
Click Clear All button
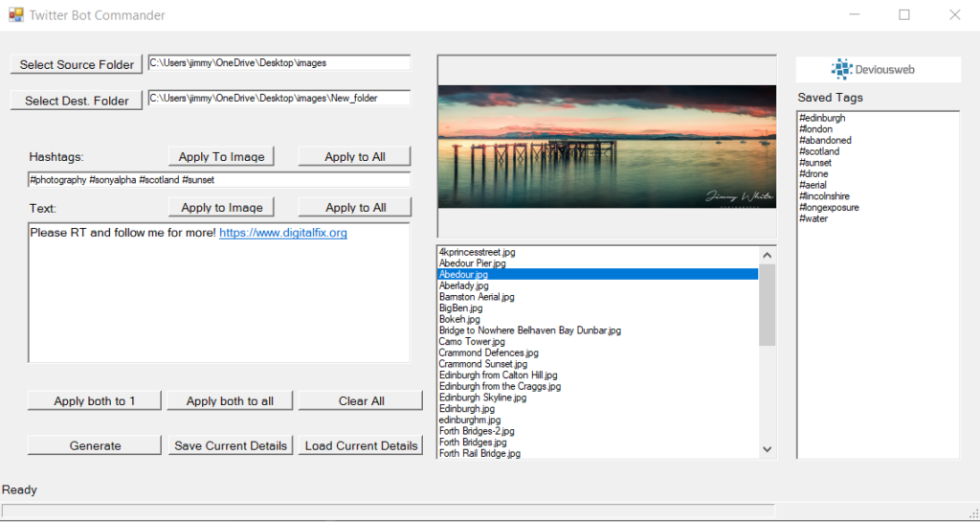point(361,400)
